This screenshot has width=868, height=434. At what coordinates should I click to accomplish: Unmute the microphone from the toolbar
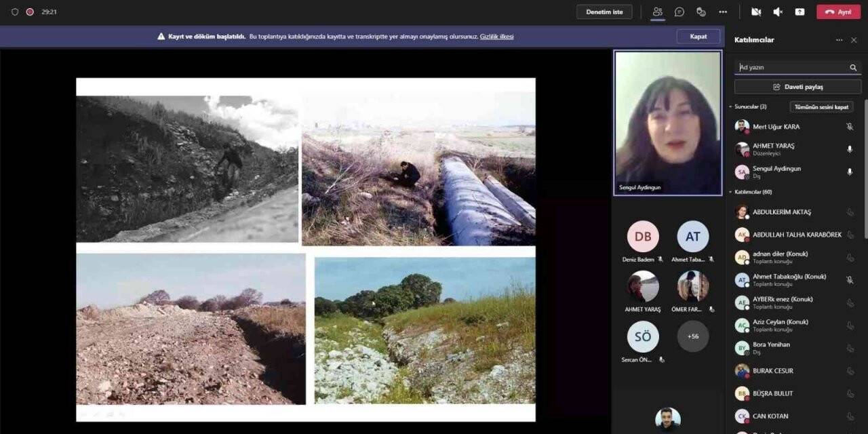click(778, 12)
